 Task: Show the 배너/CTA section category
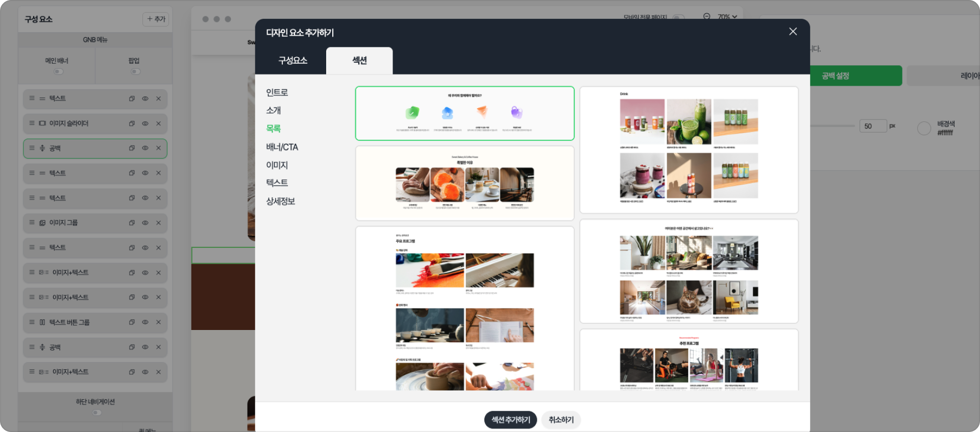point(282,147)
